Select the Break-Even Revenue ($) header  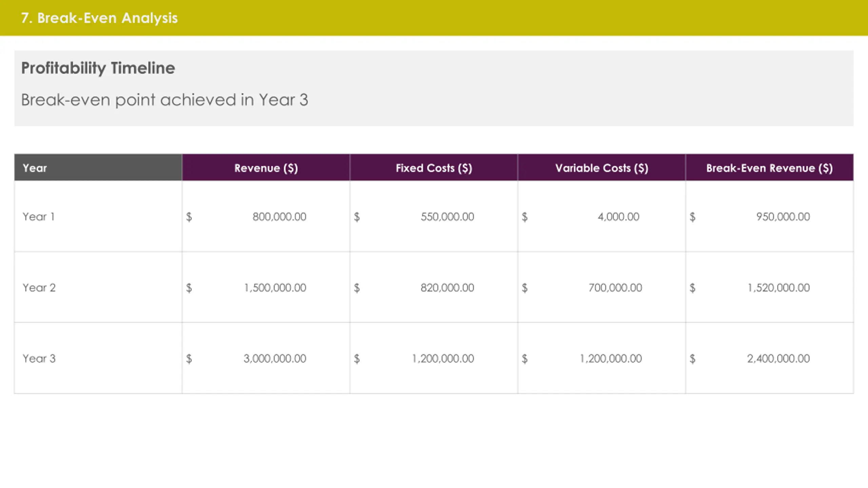tap(769, 168)
